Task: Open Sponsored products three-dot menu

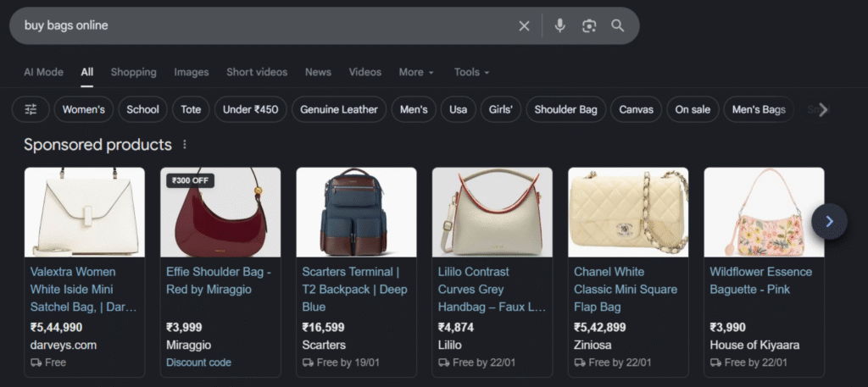Action: (x=184, y=145)
